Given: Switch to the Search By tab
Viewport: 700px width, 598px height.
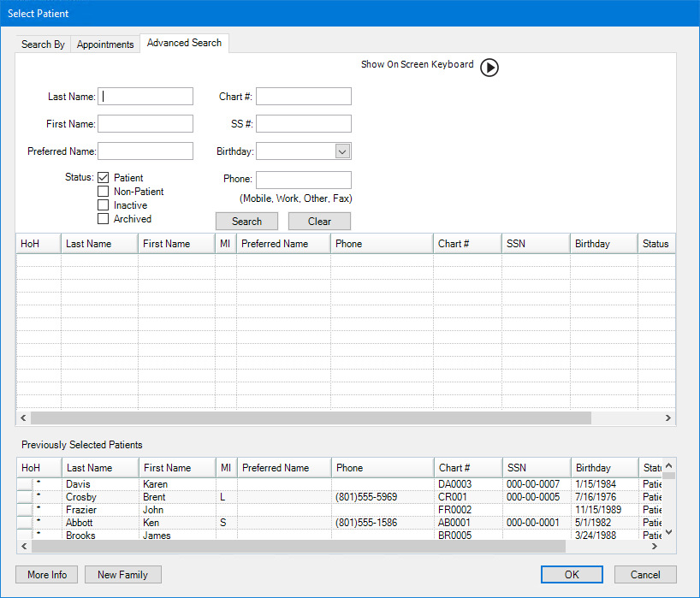Looking at the screenshot, I should (x=43, y=44).
